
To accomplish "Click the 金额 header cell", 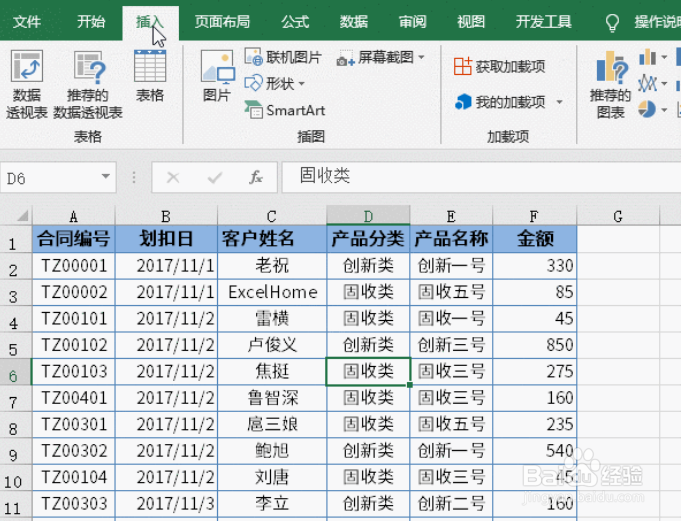I will [x=535, y=239].
